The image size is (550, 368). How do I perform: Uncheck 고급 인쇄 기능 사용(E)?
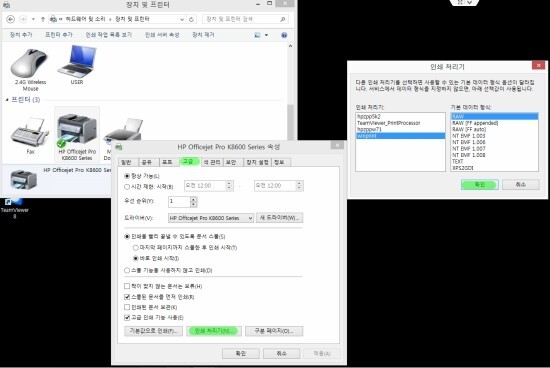(x=127, y=317)
